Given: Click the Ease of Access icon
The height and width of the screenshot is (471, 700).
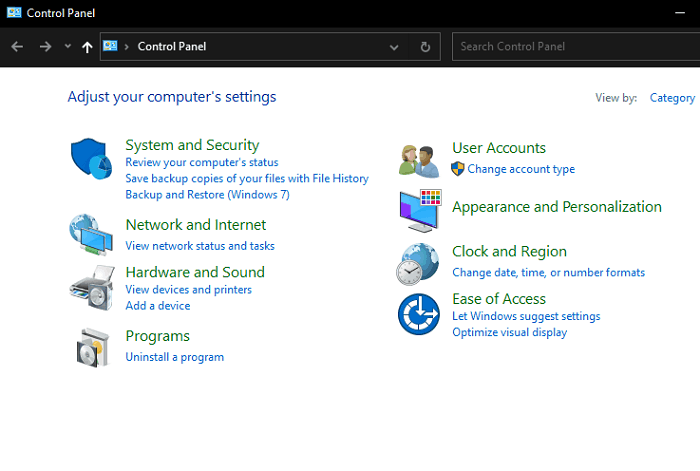Looking at the screenshot, I should point(419,315).
